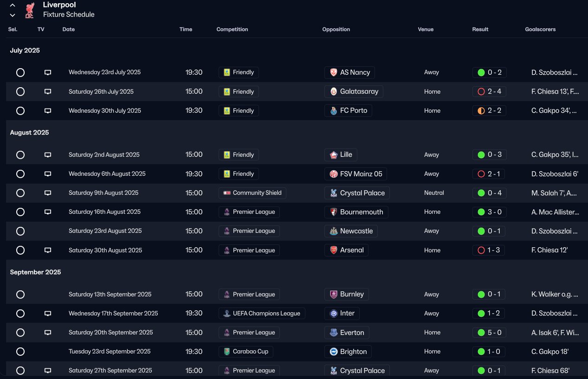Open the 2 - 2 draw result against FC Porto

click(x=489, y=110)
